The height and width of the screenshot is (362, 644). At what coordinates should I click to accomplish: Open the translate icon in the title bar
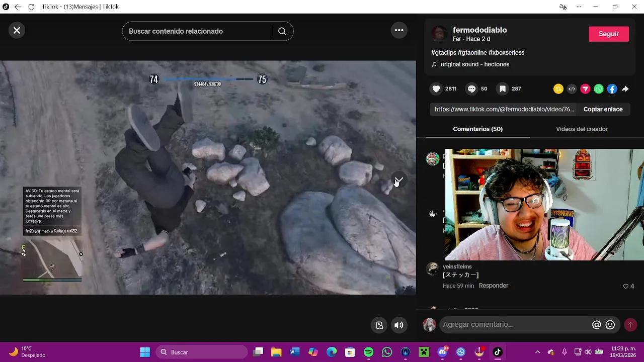tap(563, 7)
